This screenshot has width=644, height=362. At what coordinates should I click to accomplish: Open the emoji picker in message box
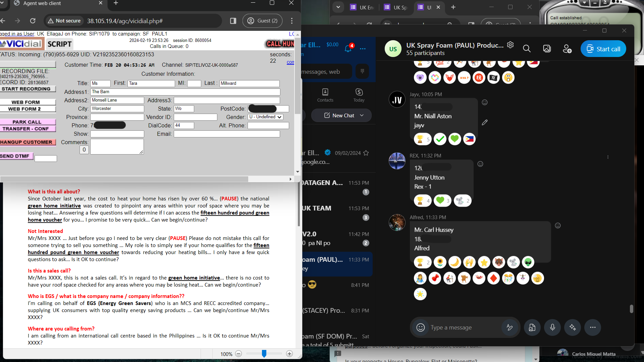coord(420,327)
